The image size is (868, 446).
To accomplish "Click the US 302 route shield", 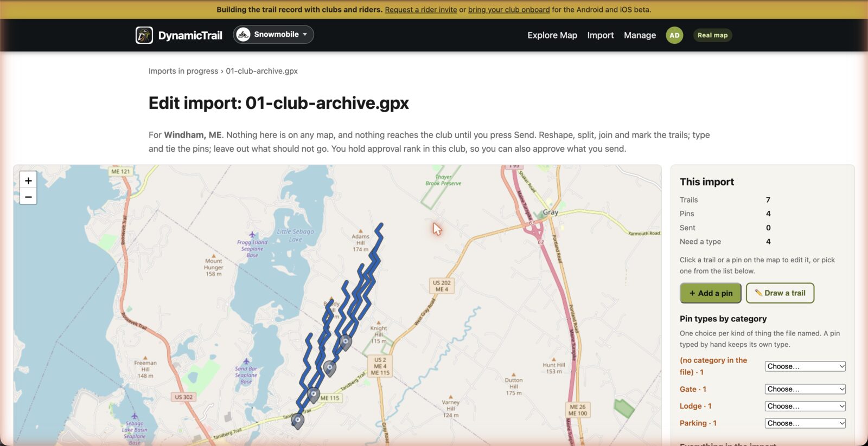I will click(183, 397).
